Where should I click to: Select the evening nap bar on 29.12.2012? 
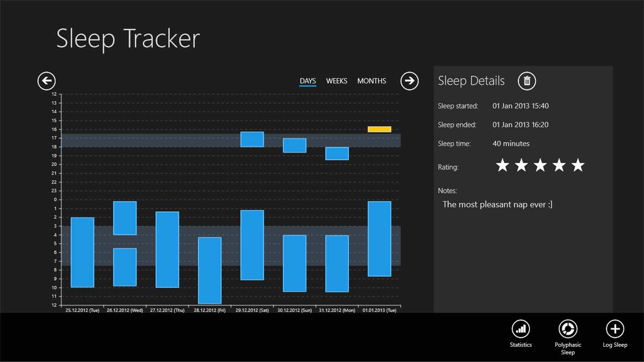(252, 139)
